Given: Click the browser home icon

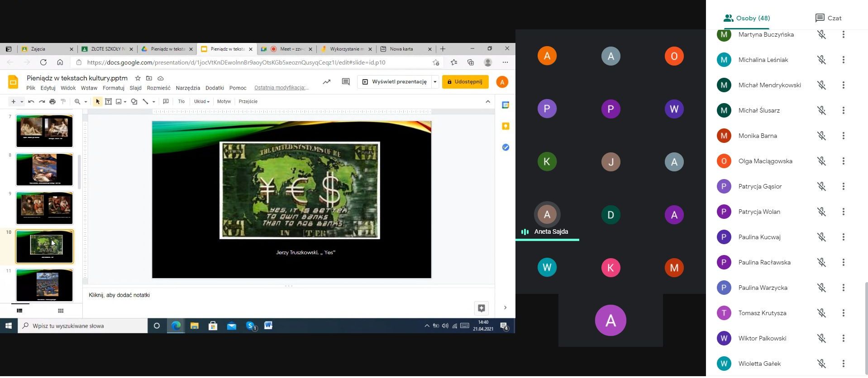Looking at the screenshot, I should tap(60, 62).
